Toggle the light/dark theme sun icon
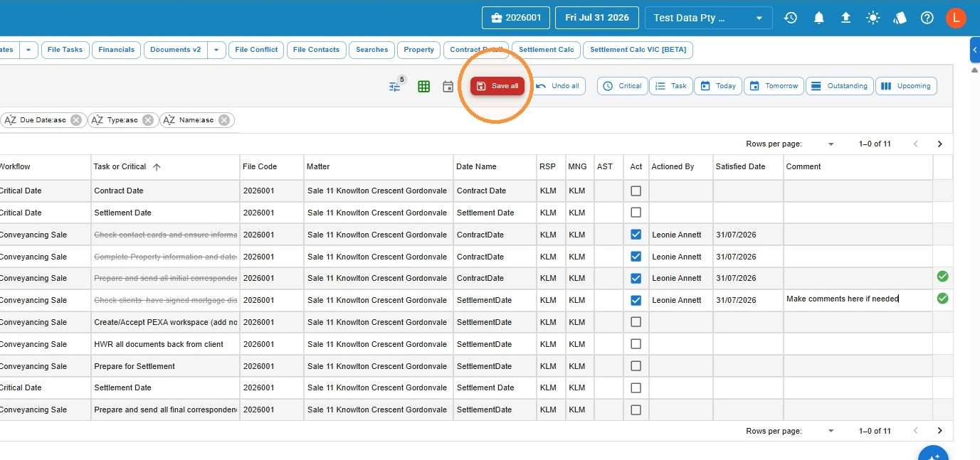Image resolution: width=980 pixels, height=460 pixels. pos(873,18)
